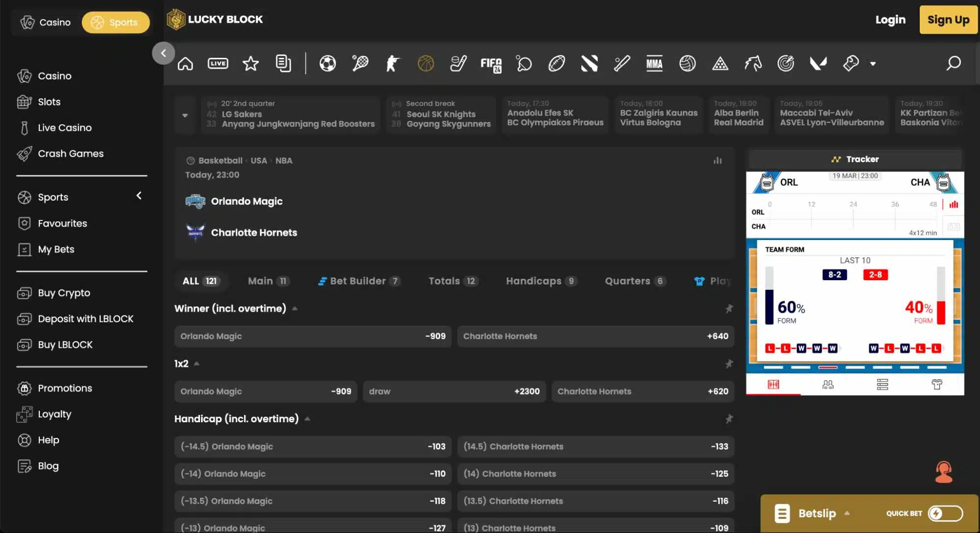Select the American Football sport icon

pyautogui.click(x=556, y=64)
